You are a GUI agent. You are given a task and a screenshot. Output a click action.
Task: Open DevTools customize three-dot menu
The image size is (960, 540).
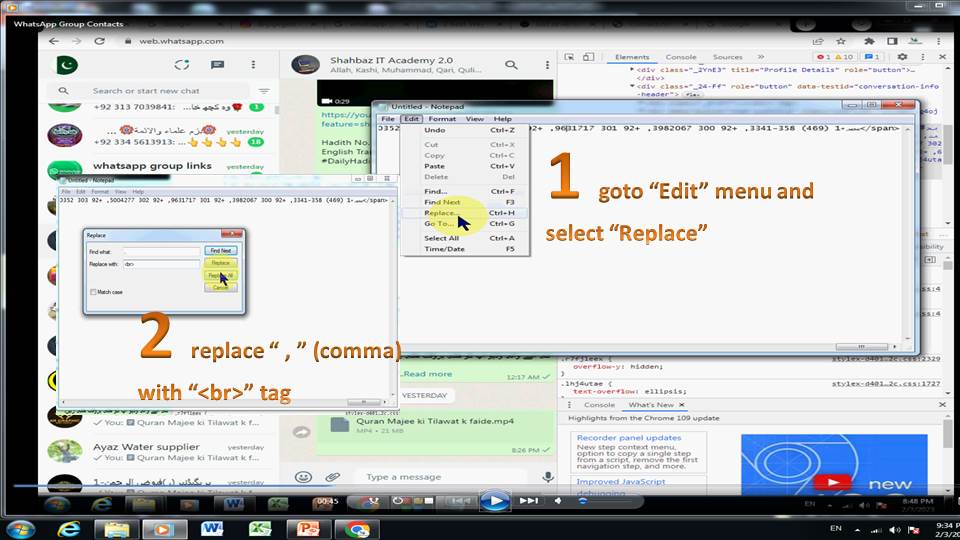[923, 57]
